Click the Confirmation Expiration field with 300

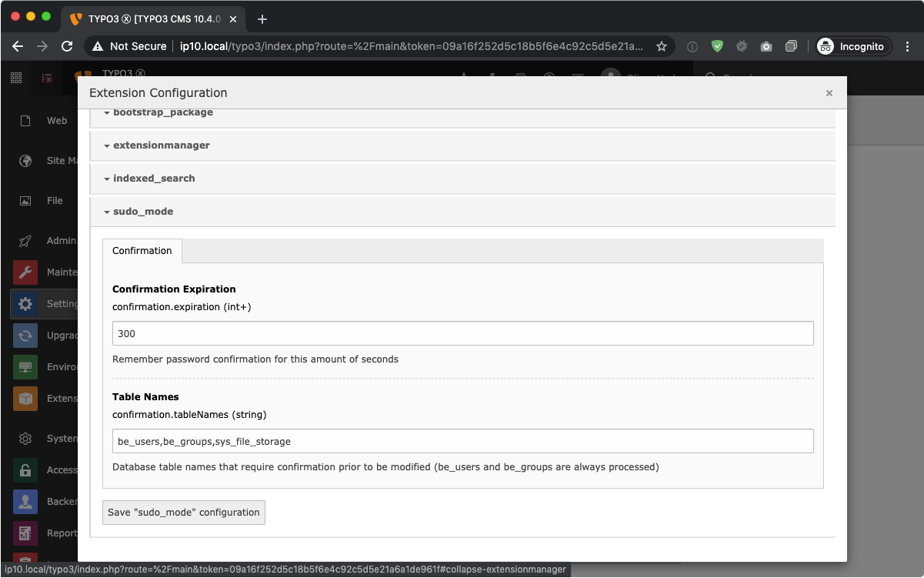pos(463,333)
